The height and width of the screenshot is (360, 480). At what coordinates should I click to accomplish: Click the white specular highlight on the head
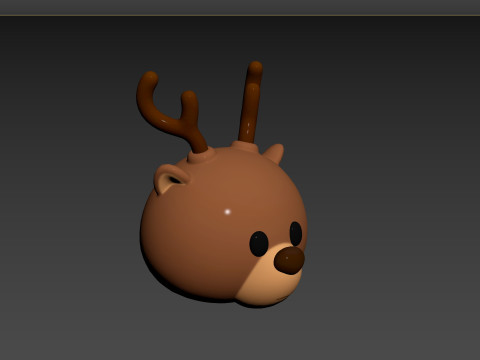[228, 212]
